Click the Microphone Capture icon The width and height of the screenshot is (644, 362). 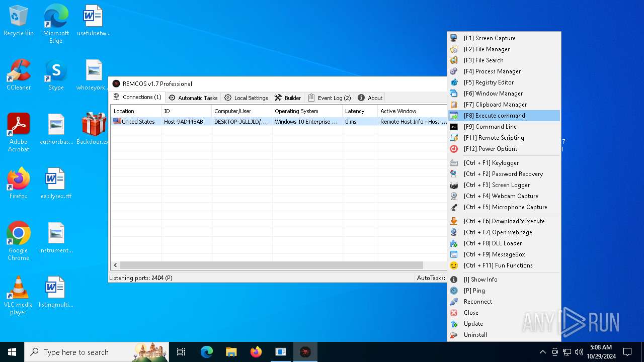(454, 207)
